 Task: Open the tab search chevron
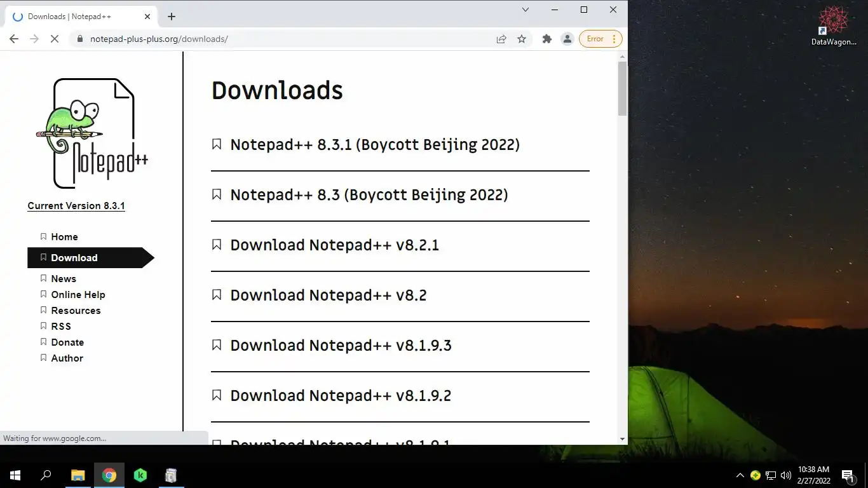tap(526, 10)
